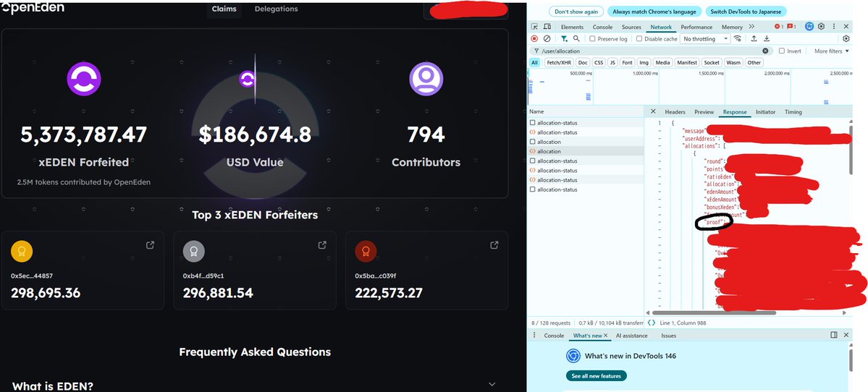Open the network conditions wifi icon
The height and width of the screenshot is (392, 868).
(x=738, y=39)
